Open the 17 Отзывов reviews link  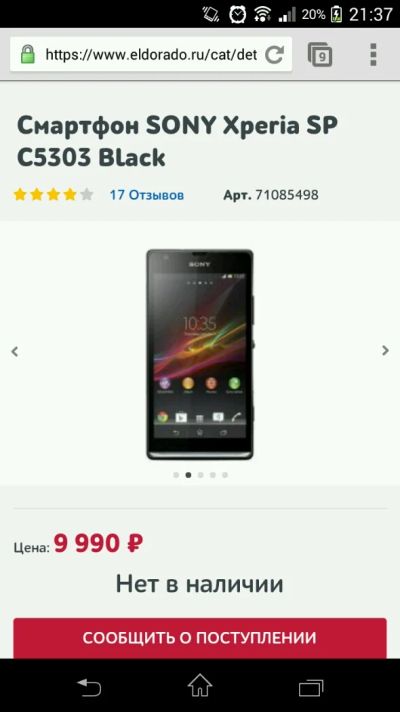tap(147, 195)
